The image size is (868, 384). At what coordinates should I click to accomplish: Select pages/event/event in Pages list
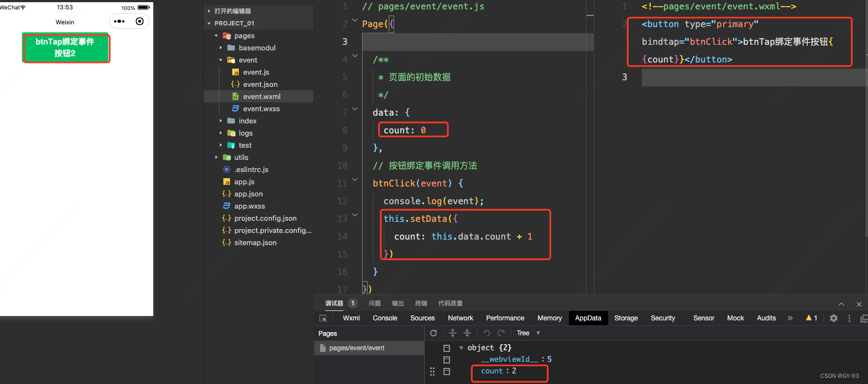(369, 348)
